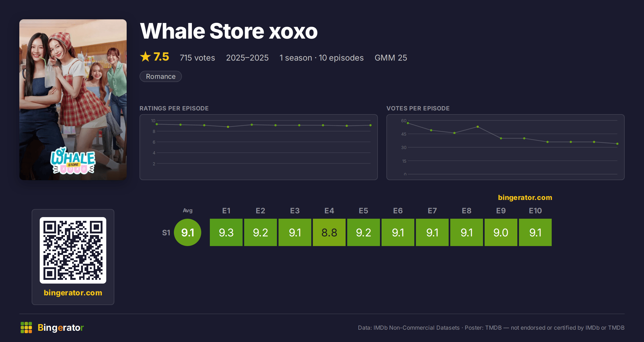Click the GMM 25 network label
The width and height of the screenshot is (644, 342).
(x=391, y=58)
